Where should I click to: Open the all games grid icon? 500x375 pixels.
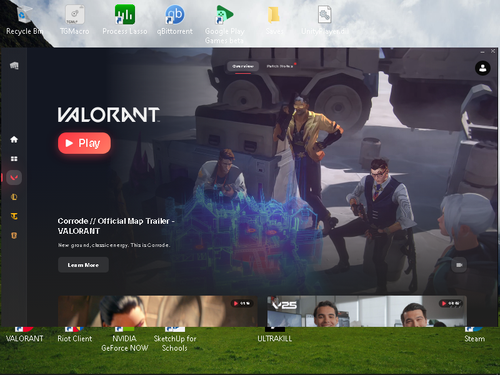point(14,159)
